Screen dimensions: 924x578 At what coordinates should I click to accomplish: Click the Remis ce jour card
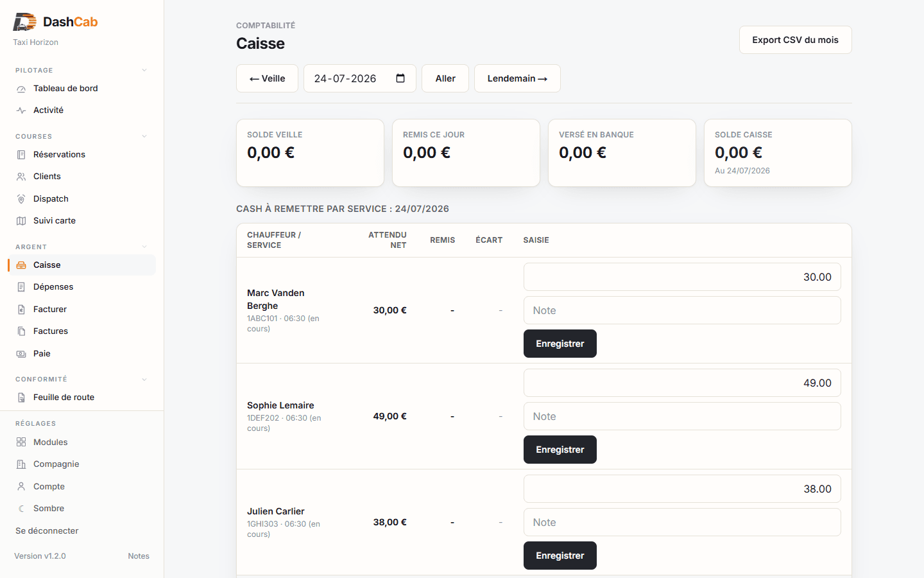coord(466,153)
